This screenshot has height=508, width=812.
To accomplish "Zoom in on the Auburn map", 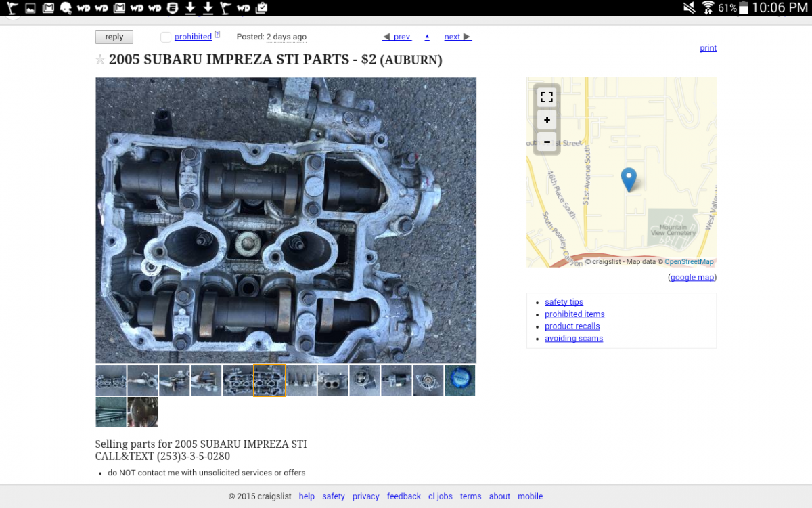I will pos(547,120).
